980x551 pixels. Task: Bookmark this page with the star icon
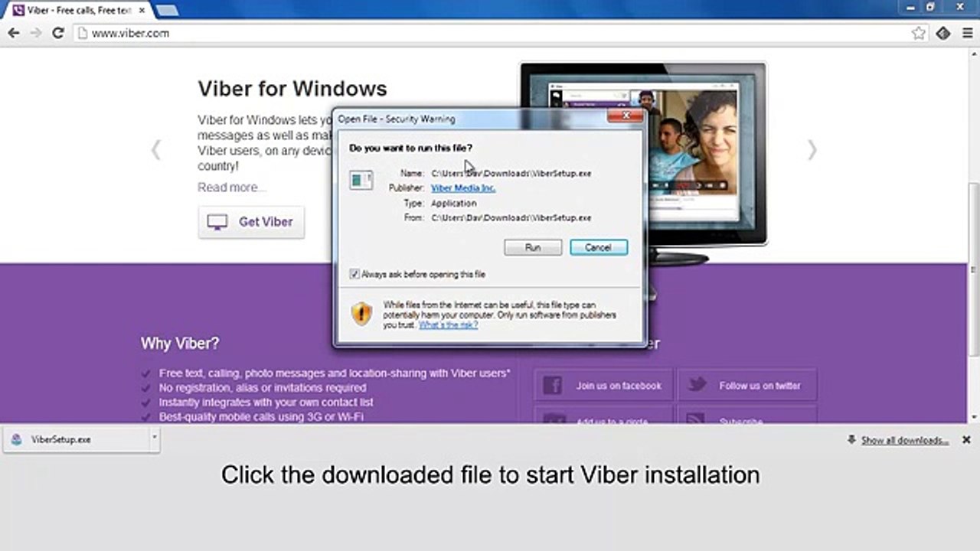pos(919,33)
